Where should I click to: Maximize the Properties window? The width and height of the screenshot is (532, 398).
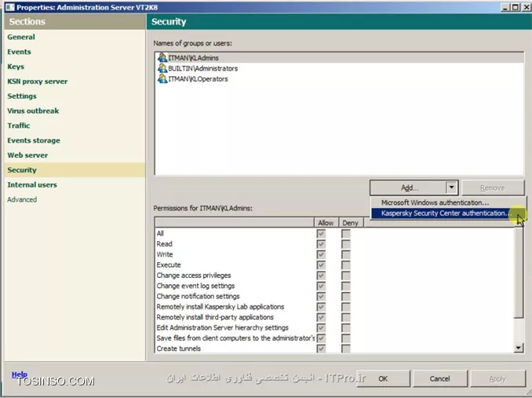pyautogui.click(x=515, y=7)
